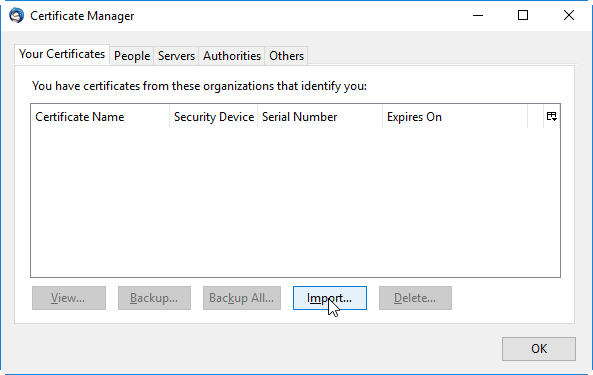
Task: Select the Your Certificates tab
Action: point(62,54)
